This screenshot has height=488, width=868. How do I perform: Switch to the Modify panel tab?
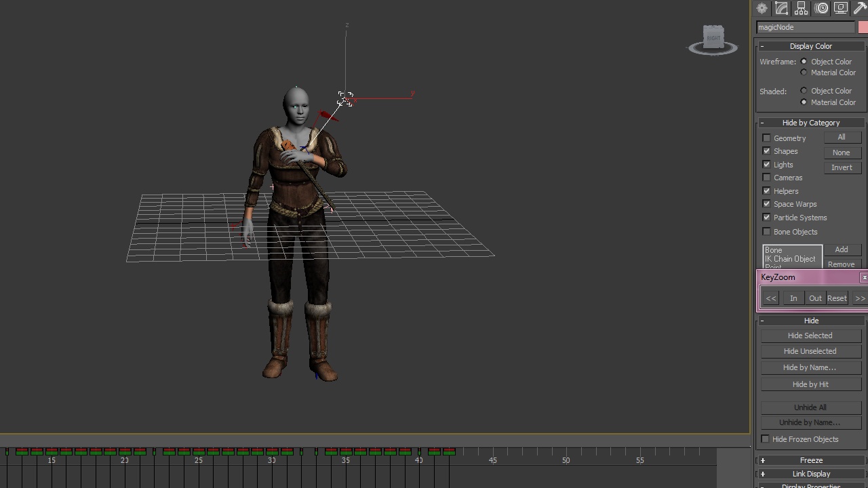click(782, 8)
